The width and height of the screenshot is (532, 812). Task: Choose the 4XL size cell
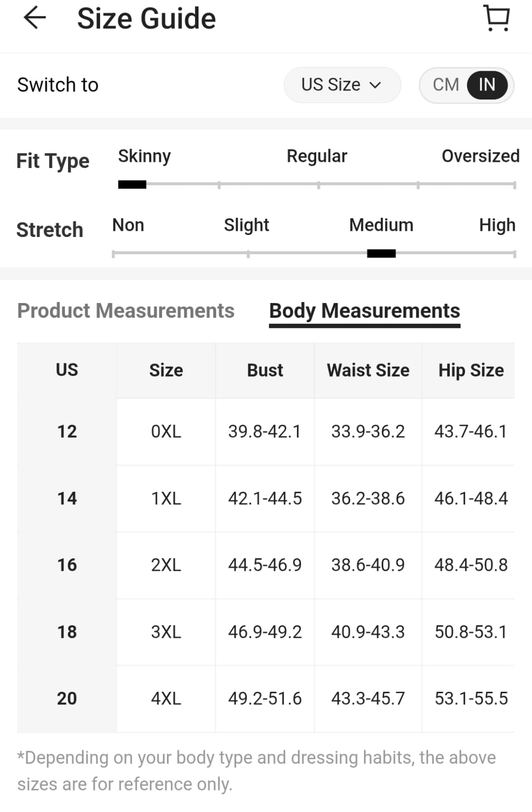point(166,698)
